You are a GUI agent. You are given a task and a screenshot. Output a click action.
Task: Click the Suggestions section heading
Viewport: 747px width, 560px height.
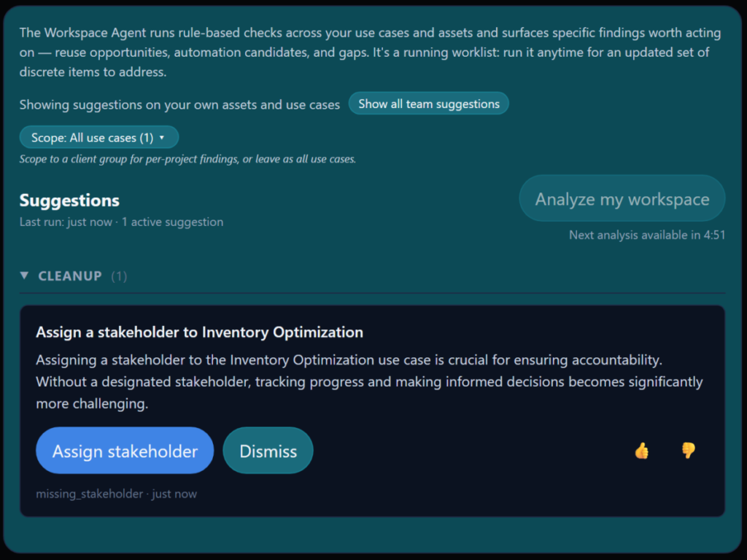click(x=69, y=201)
